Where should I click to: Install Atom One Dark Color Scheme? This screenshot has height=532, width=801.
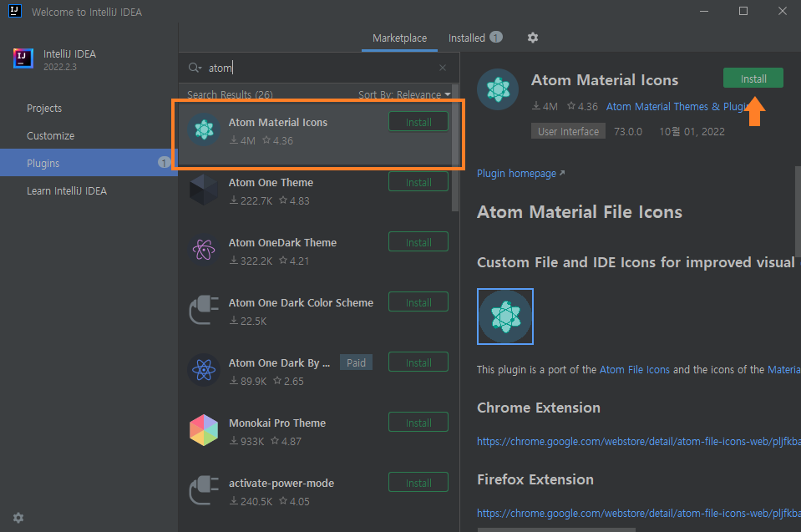(x=418, y=302)
